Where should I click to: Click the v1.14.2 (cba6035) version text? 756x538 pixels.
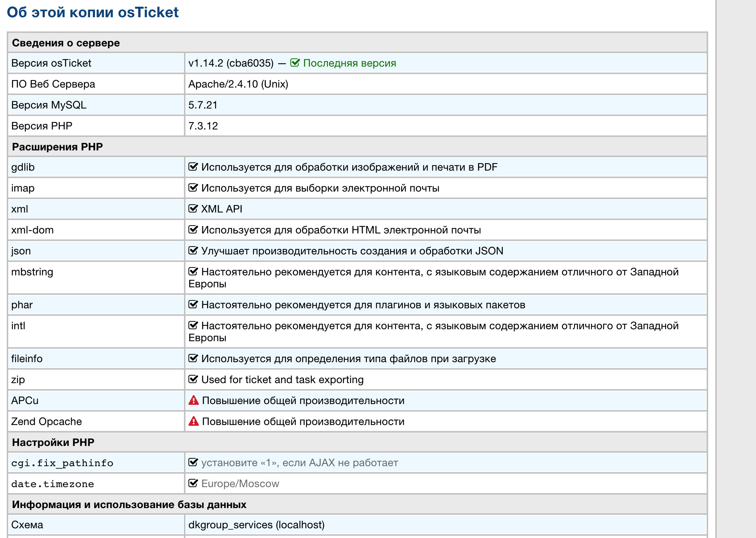pos(231,63)
